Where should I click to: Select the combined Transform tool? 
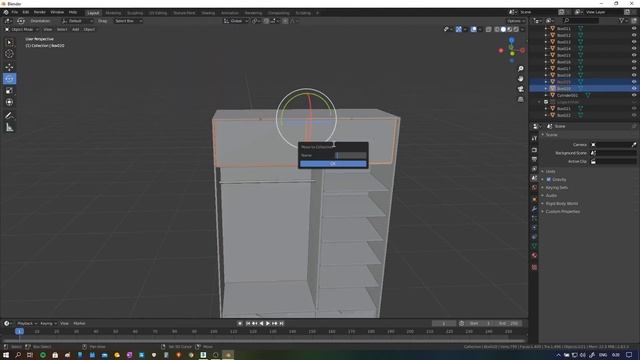[x=9, y=102]
